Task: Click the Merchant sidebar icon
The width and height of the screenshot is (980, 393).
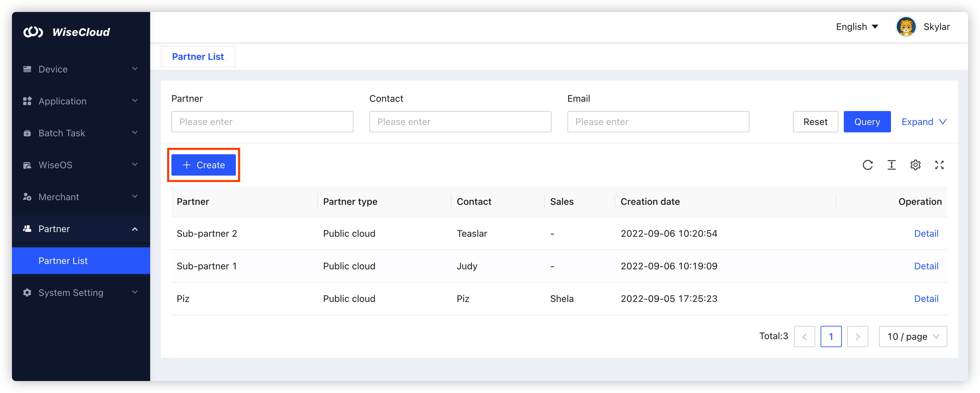Action: (27, 197)
